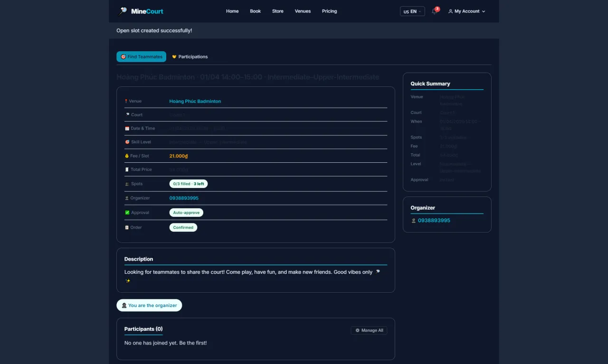Click the Participants (0) heading
This screenshot has width=608, height=364.
143,329
